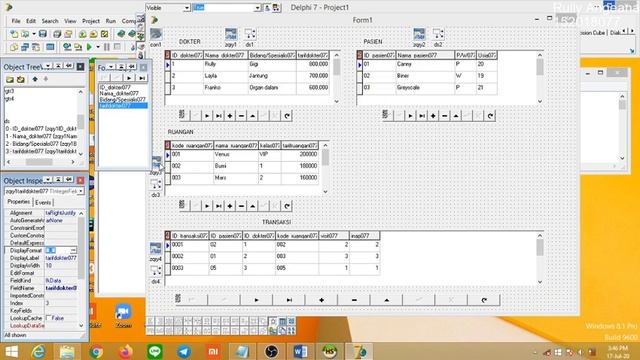Screen dimensions: 640x360
Task: Click the Venus cell in RUANGAN grid
Action: click(x=236, y=155)
